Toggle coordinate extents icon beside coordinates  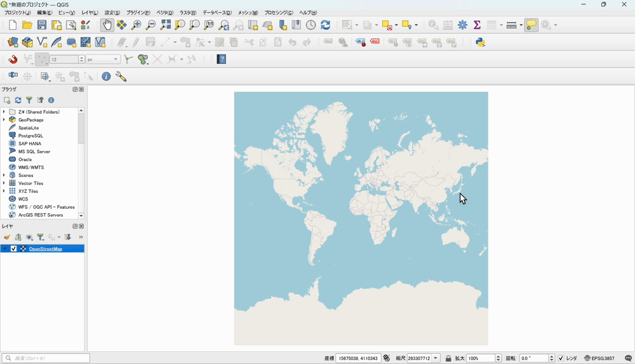tap(386, 358)
